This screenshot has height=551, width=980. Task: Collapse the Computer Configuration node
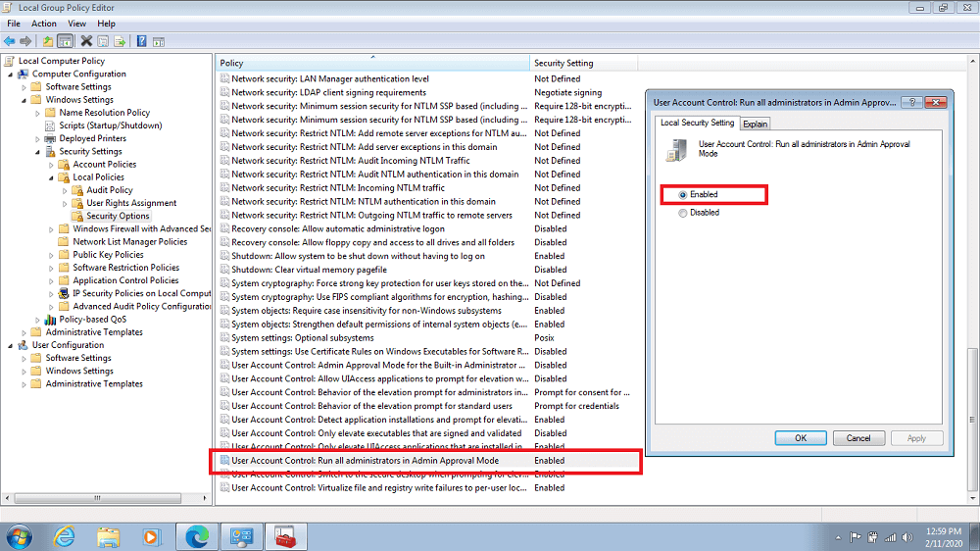(x=10, y=75)
